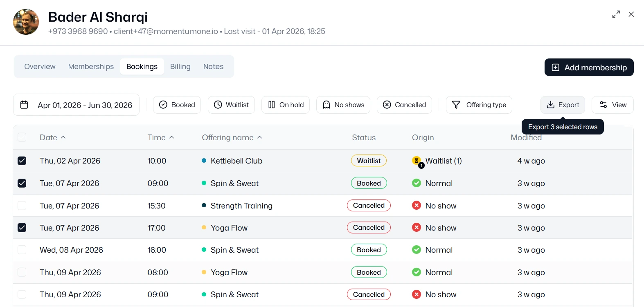This screenshot has height=307, width=644.
Task: Click the sliders icon on the View button
Action: pos(603,105)
